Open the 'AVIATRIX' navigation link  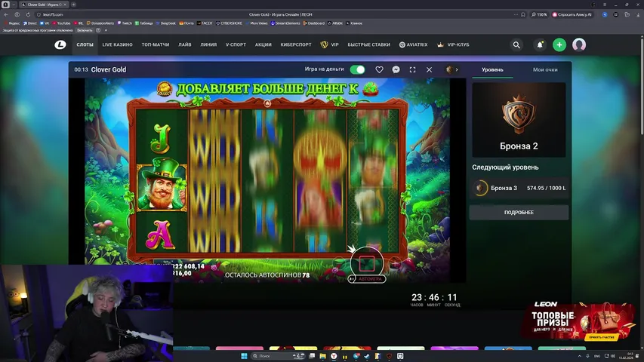click(x=414, y=44)
